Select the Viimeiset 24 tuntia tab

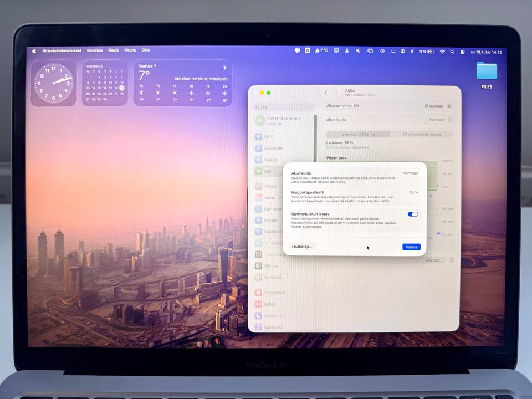pyautogui.click(x=359, y=134)
